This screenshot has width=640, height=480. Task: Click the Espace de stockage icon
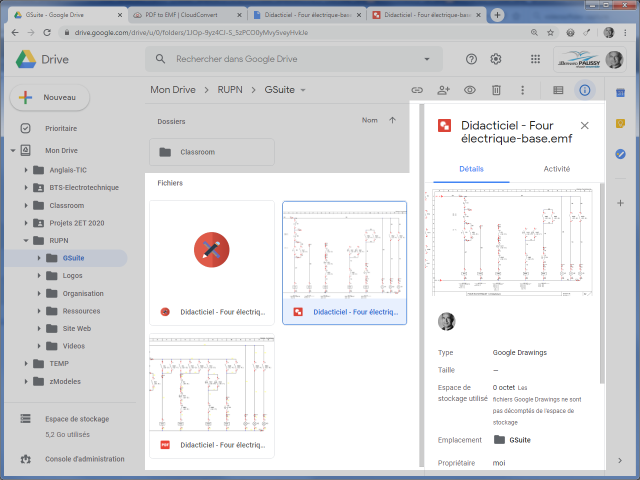pyautogui.click(x=25, y=419)
